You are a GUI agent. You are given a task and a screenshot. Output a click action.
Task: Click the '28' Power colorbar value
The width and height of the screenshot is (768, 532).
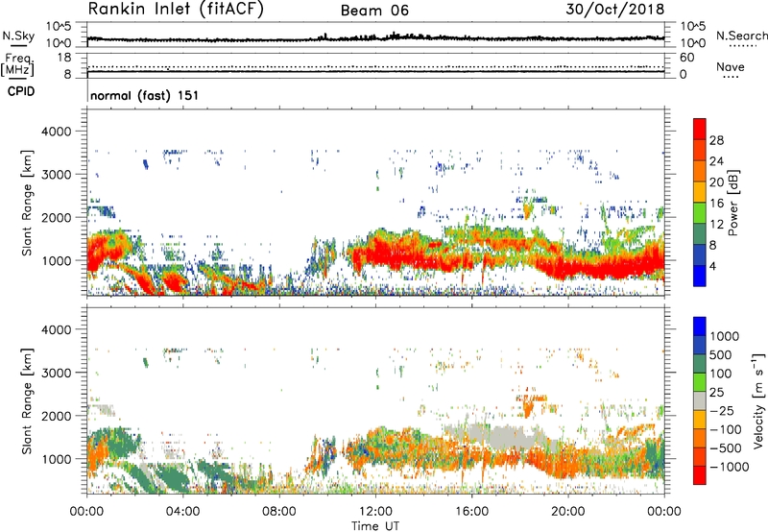pos(716,140)
